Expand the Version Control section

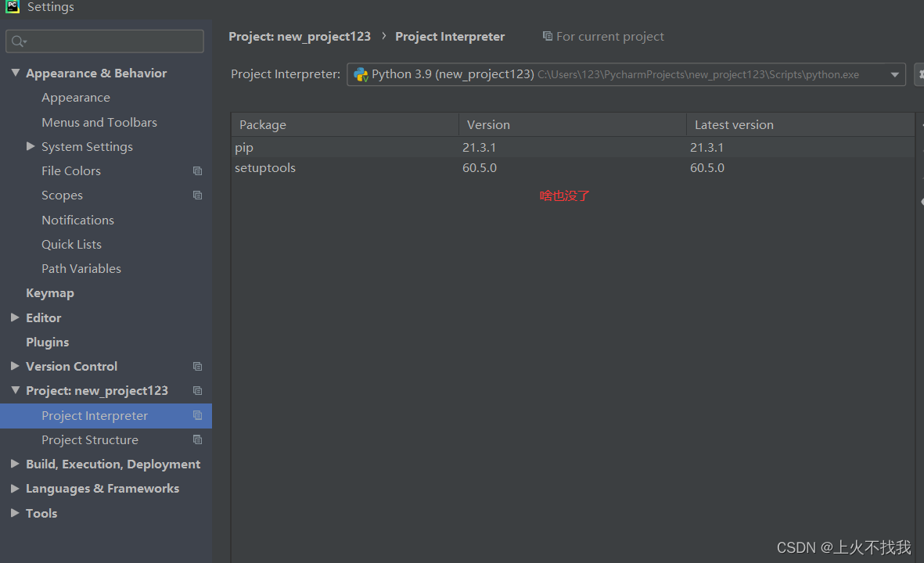16,366
